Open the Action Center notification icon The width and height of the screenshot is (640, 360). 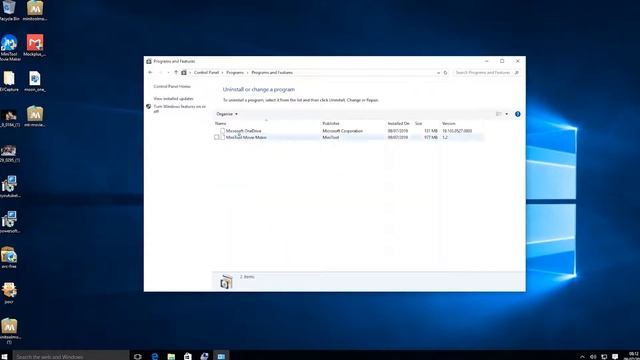point(615,357)
